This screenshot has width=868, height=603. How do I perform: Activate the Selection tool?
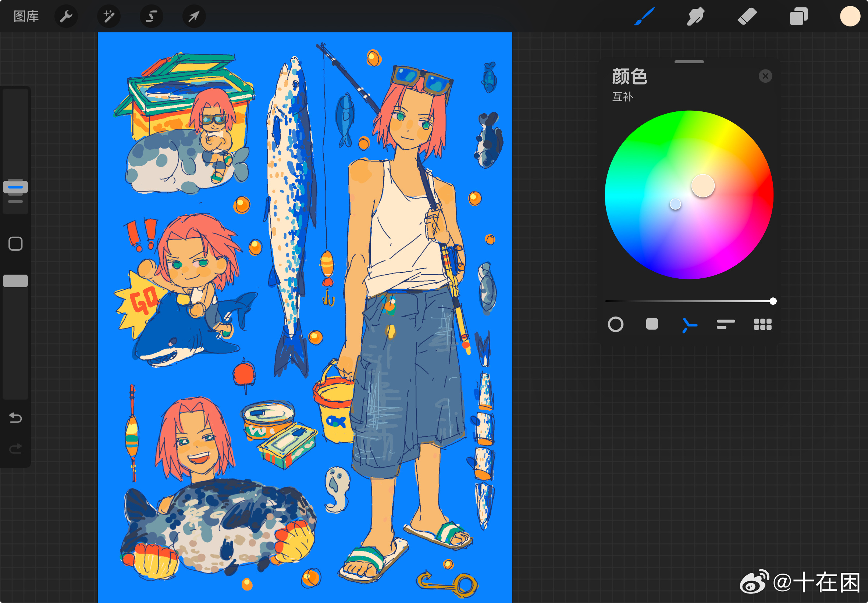(152, 16)
